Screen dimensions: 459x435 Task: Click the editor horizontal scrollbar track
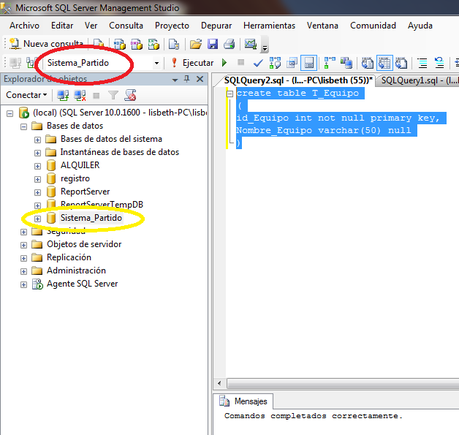343,383
